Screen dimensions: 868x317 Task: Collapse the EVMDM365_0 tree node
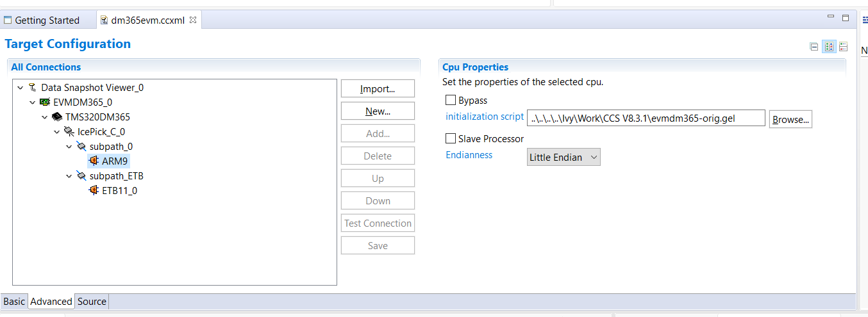[x=33, y=102]
